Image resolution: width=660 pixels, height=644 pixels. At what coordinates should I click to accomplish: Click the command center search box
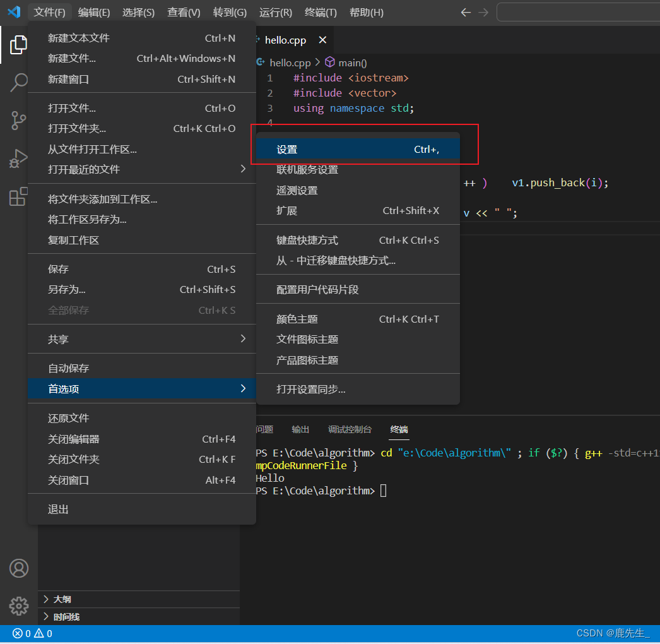[x=577, y=13]
